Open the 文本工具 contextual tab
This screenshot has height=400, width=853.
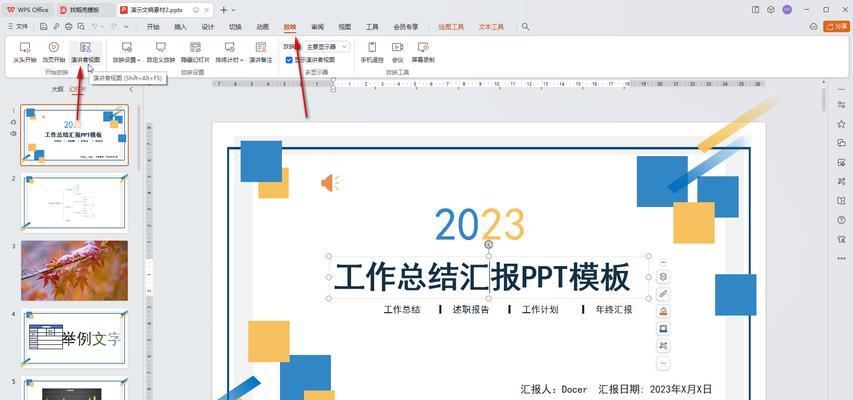[x=491, y=27]
